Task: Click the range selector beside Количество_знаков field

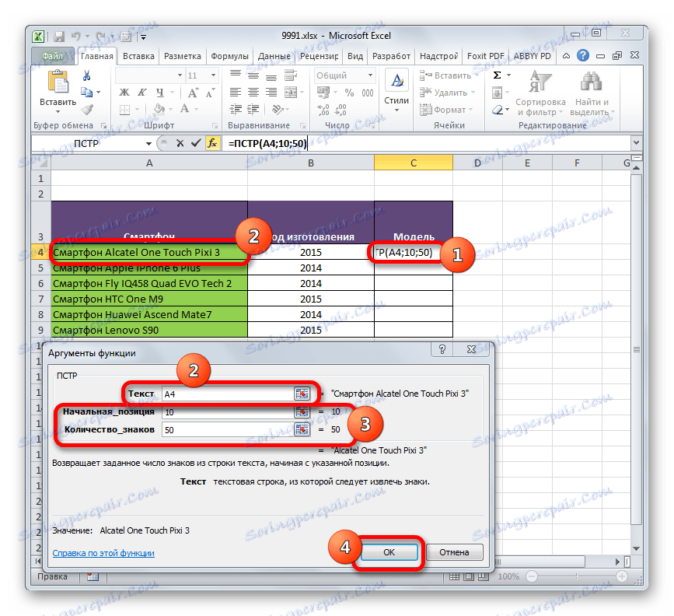Action: (303, 429)
